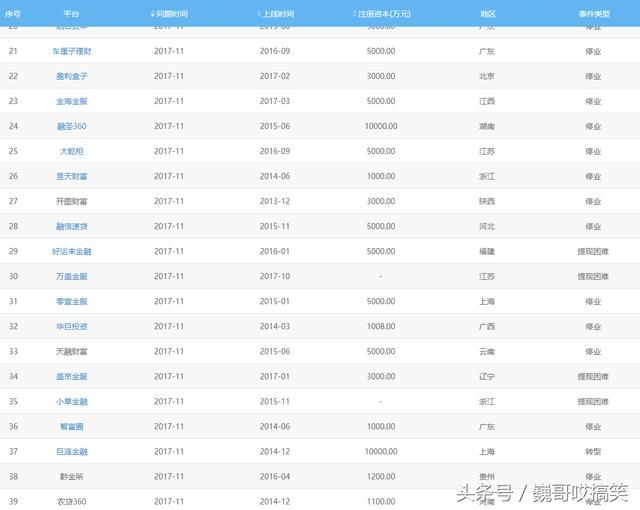Open the 融信速贷 platform link in row 28
Image resolution: width=640 pixels, height=510 pixels.
tap(71, 226)
